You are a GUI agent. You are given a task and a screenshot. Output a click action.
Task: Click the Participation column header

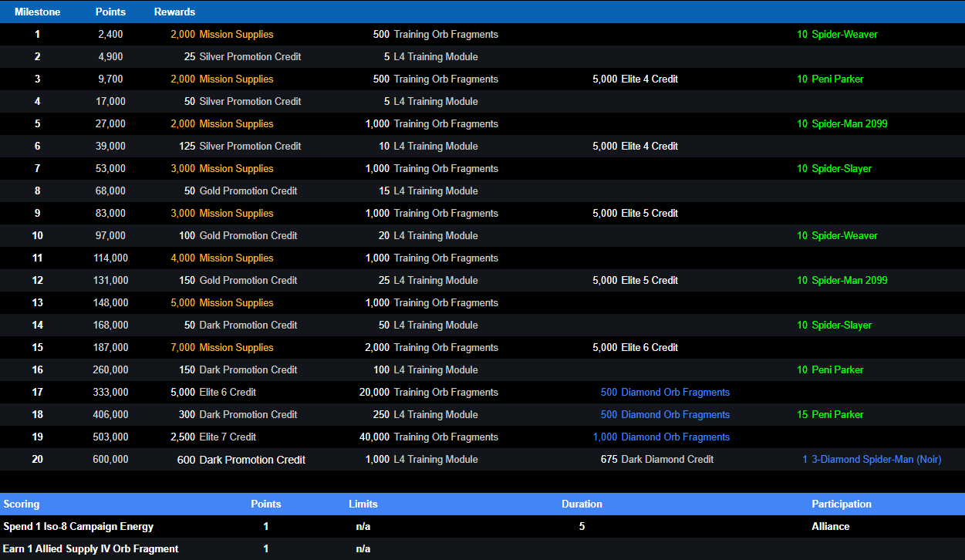tap(841, 504)
